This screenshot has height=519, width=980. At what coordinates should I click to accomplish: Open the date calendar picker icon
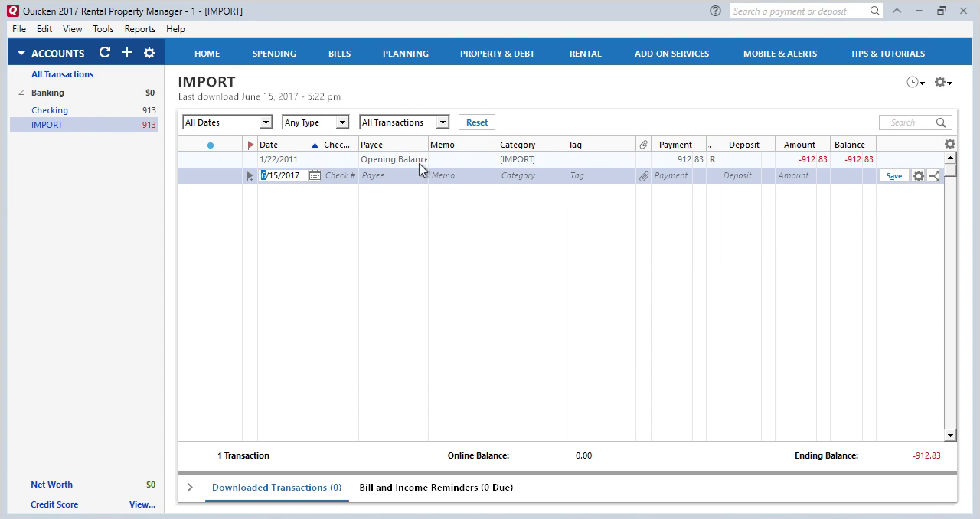click(x=314, y=175)
